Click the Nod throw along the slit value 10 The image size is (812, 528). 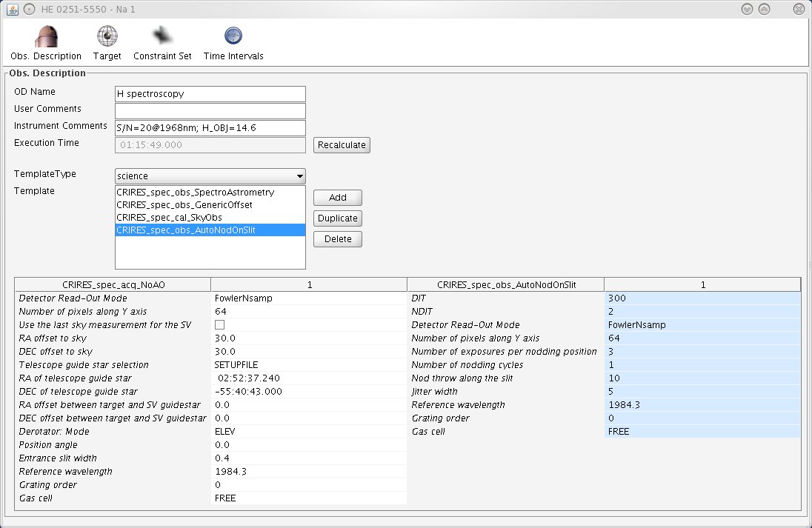pos(702,378)
